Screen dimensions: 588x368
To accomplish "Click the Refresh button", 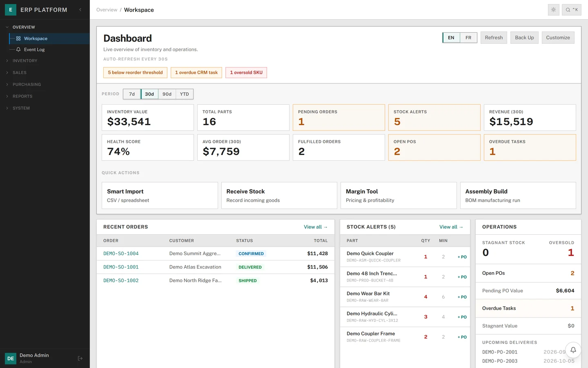I will [x=494, y=38].
